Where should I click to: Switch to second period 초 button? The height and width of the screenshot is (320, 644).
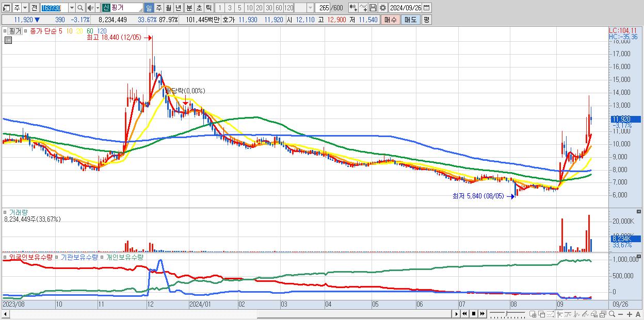[198, 8]
